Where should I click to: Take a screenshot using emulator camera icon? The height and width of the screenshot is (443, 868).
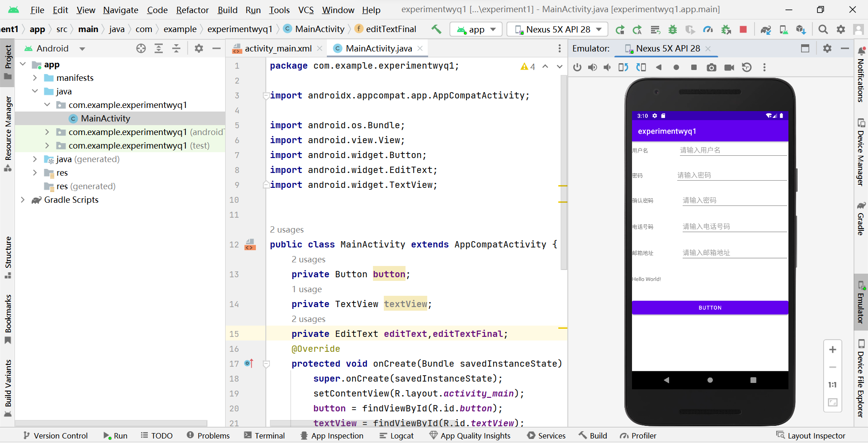[x=712, y=67]
